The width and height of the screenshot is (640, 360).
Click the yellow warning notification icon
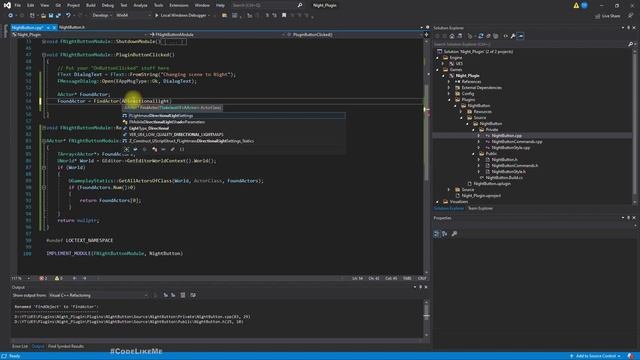pyautogui.click(x=576, y=5)
